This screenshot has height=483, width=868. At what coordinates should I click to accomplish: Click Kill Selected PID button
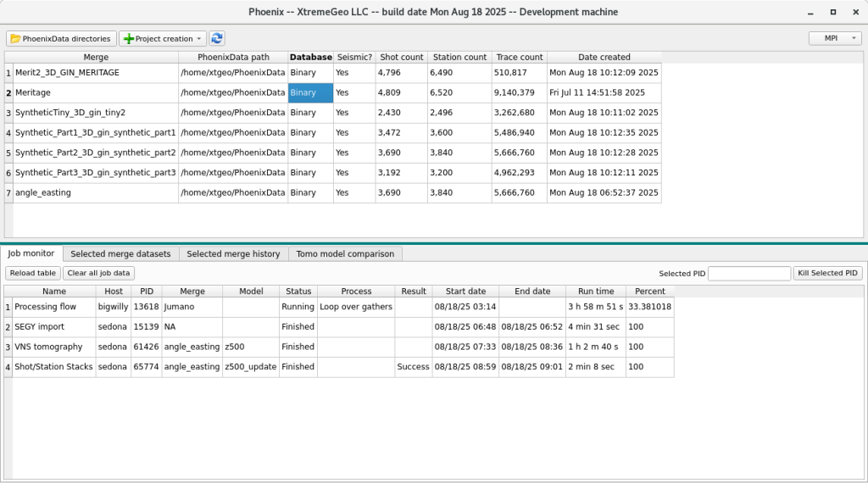point(827,273)
